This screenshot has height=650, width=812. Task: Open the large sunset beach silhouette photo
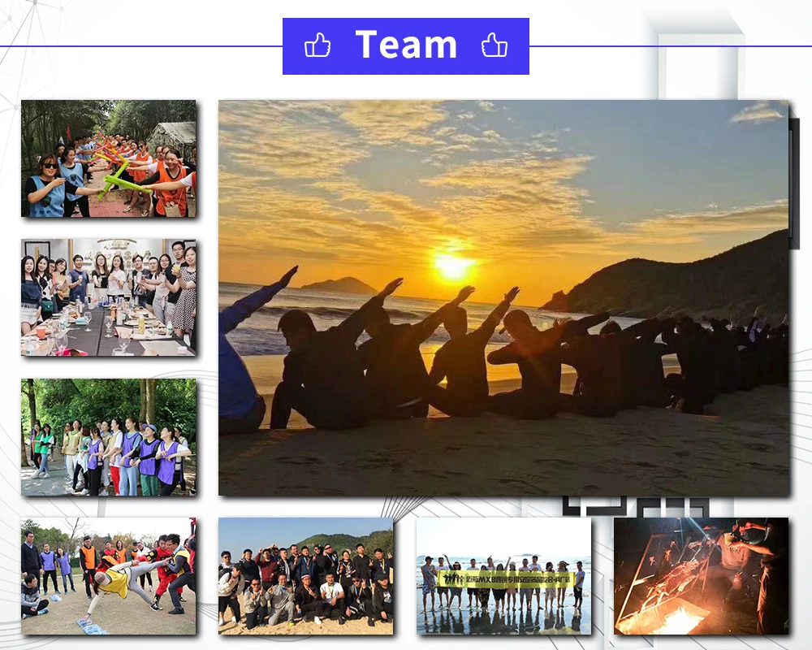click(x=503, y=297)
